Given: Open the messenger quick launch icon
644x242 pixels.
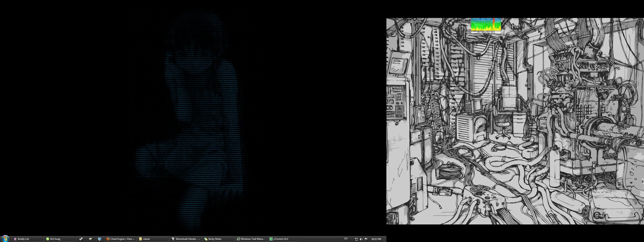Looking at the screenshot, I should (99, 239).
